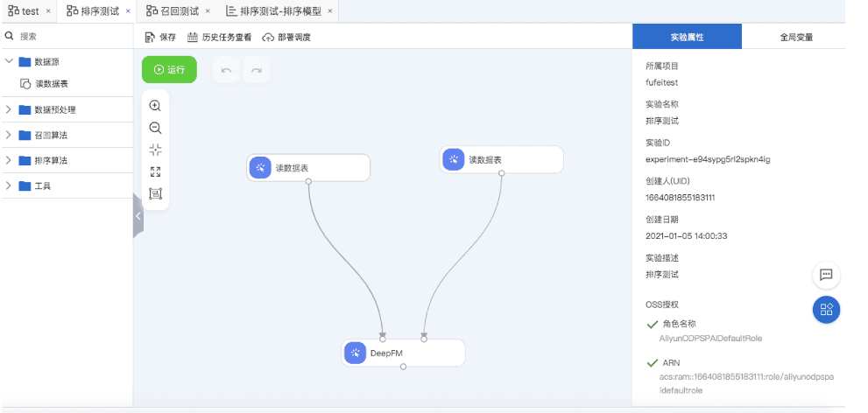
Task: Click the left 读数据表 node icon
Action: pyautogui.click(x=260, y=167)
